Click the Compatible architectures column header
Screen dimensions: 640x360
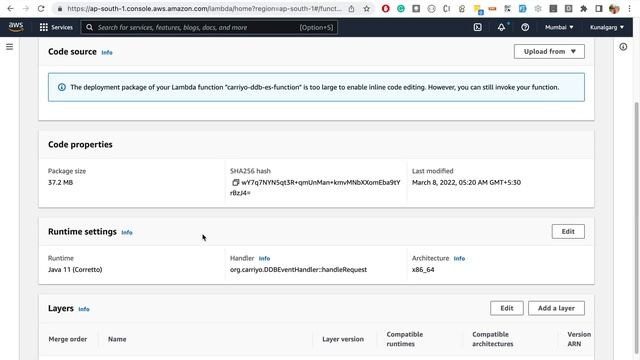[493, 339]
